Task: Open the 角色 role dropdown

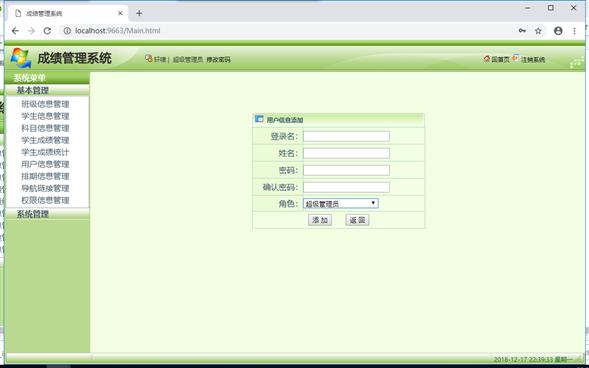Action: 341,204
